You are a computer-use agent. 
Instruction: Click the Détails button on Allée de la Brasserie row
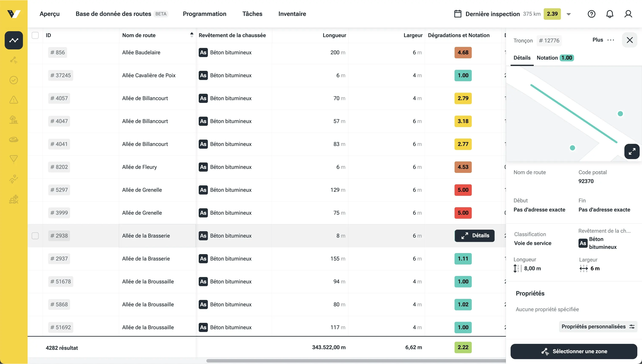pos(474,235)
